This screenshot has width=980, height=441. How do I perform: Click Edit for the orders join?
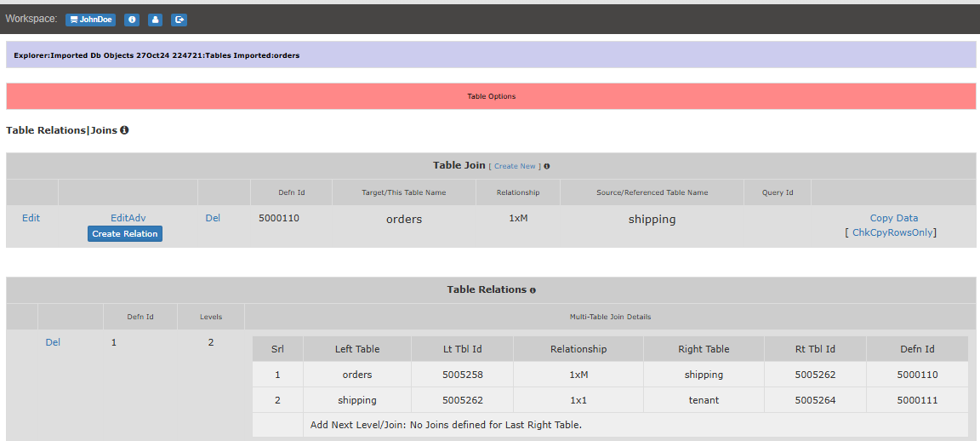[31, 218]
